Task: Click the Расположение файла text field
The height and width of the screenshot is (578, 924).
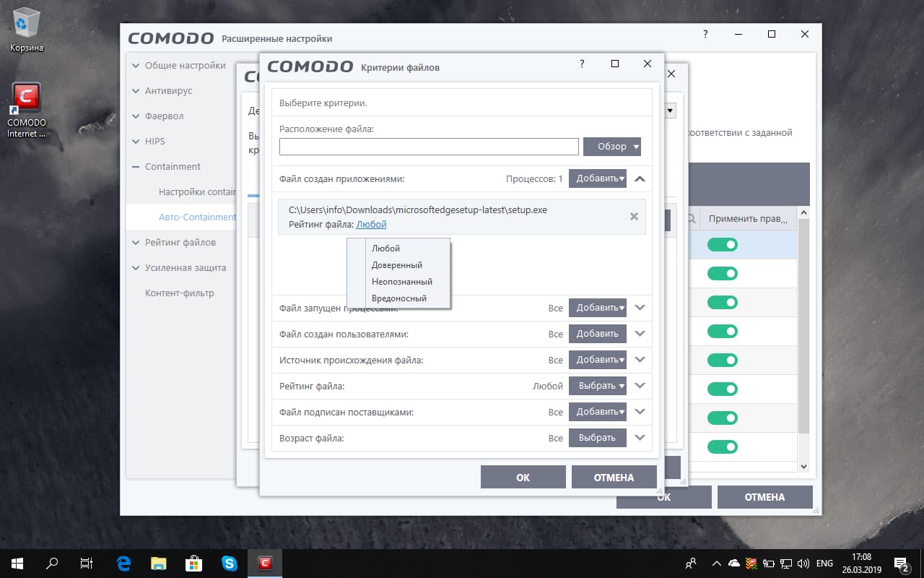Action: (429, 147)
